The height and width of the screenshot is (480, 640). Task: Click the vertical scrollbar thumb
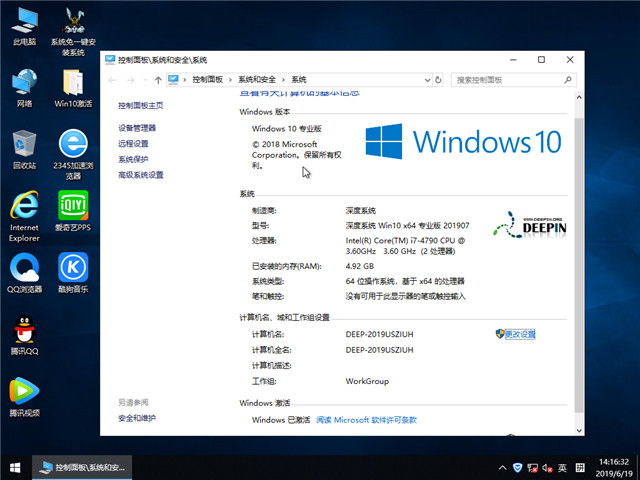[579, 265]
